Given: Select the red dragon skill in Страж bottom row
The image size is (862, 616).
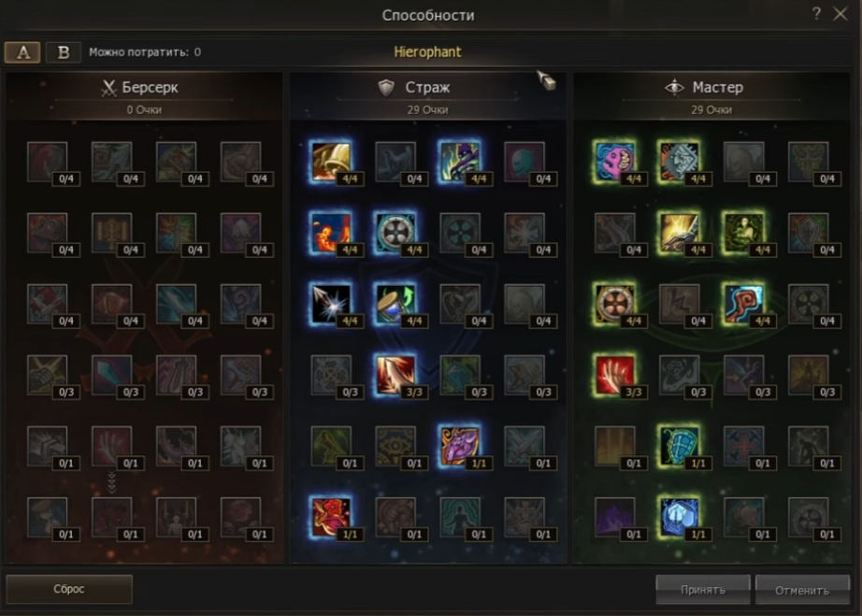Looking at the screenshot, I should (x=330, y=517).
